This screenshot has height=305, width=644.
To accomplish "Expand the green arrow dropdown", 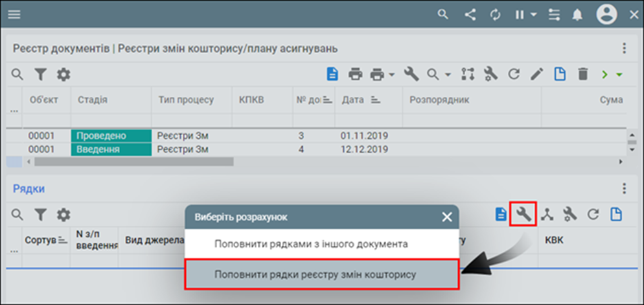I will click(x=619, y=75).
